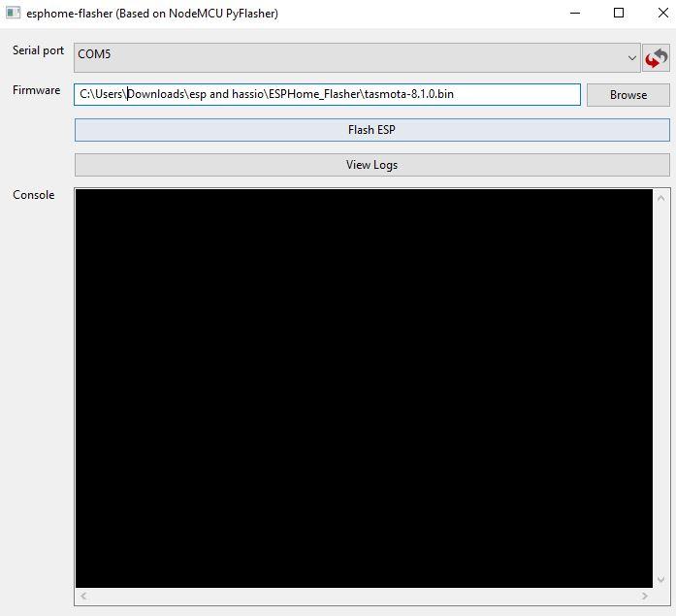Click the esphome-flasher app icon in title bar

point(13,13)
